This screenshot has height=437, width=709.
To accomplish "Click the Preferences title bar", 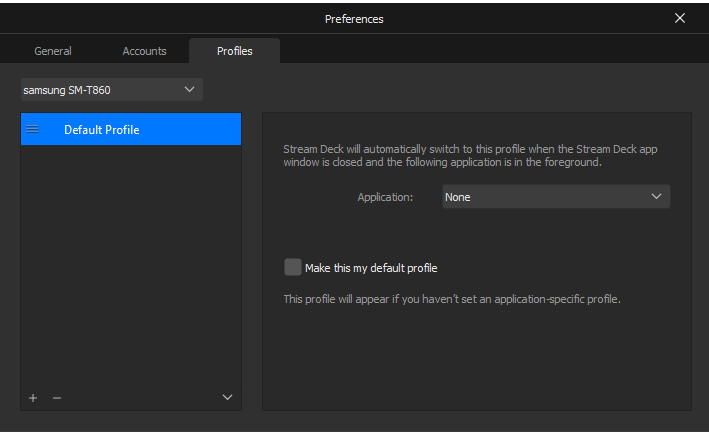I will 354,18.
